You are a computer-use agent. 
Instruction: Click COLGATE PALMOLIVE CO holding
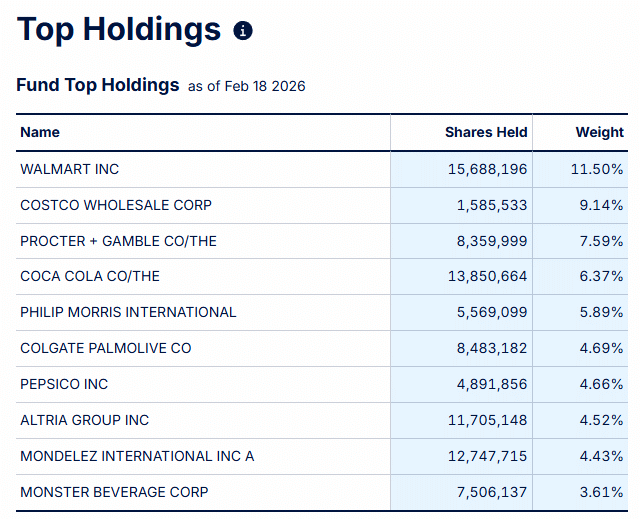[106, 348]
